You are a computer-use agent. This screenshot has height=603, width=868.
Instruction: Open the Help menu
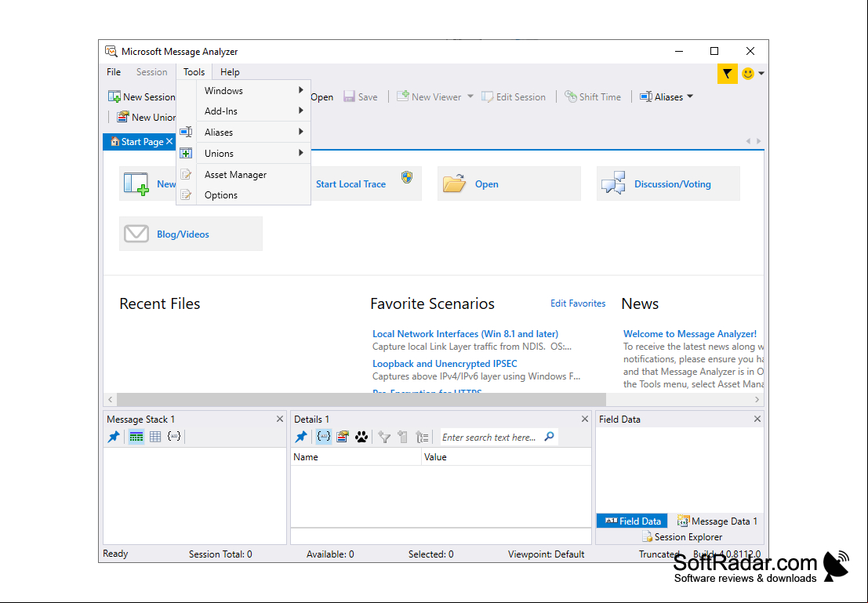(x=230, y=72)
